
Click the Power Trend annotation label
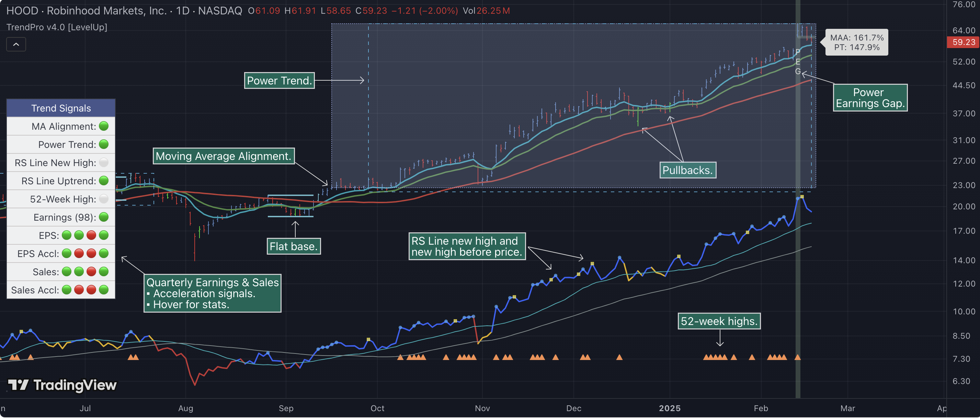tap(279, 81)
